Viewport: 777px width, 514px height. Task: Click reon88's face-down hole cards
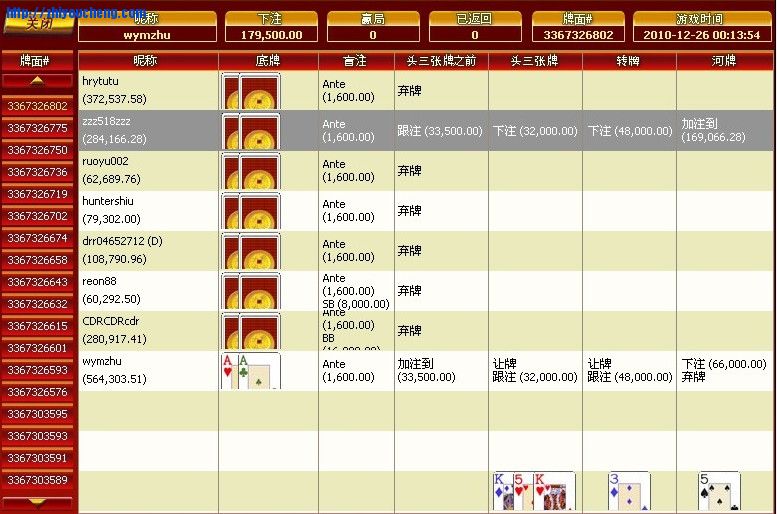tap(250, 291)
